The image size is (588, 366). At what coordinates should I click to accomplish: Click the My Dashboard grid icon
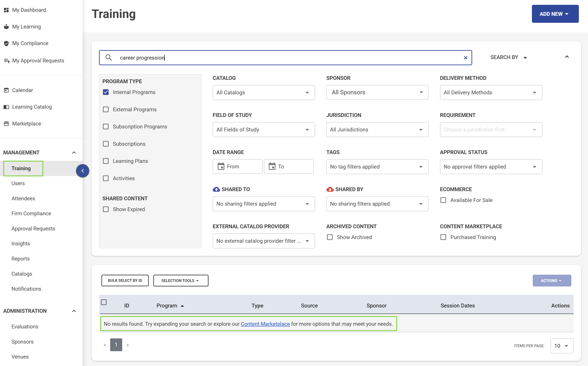pyautogui.click(x=6, y=10)
